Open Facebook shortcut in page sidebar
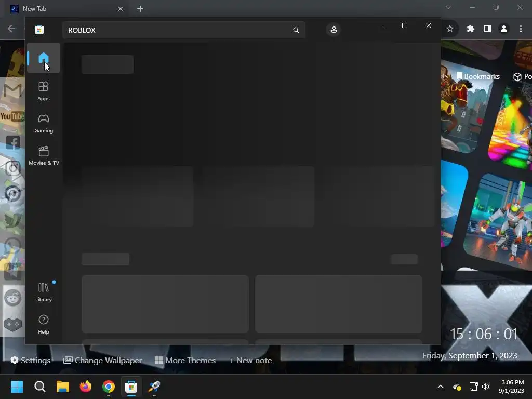The height and width of the screenshot is (399, 532). point(13,142)
